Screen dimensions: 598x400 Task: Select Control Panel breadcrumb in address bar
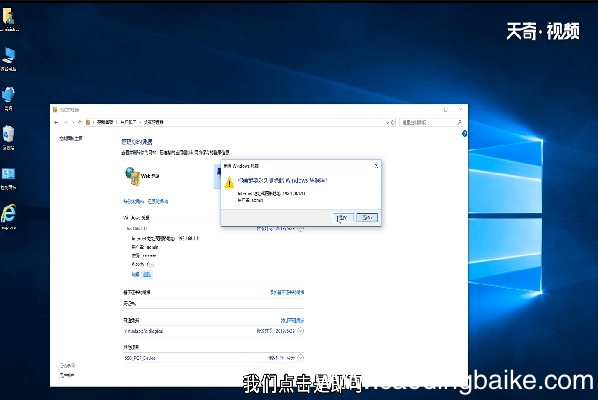pyautogui.click(x=105, y=122)
